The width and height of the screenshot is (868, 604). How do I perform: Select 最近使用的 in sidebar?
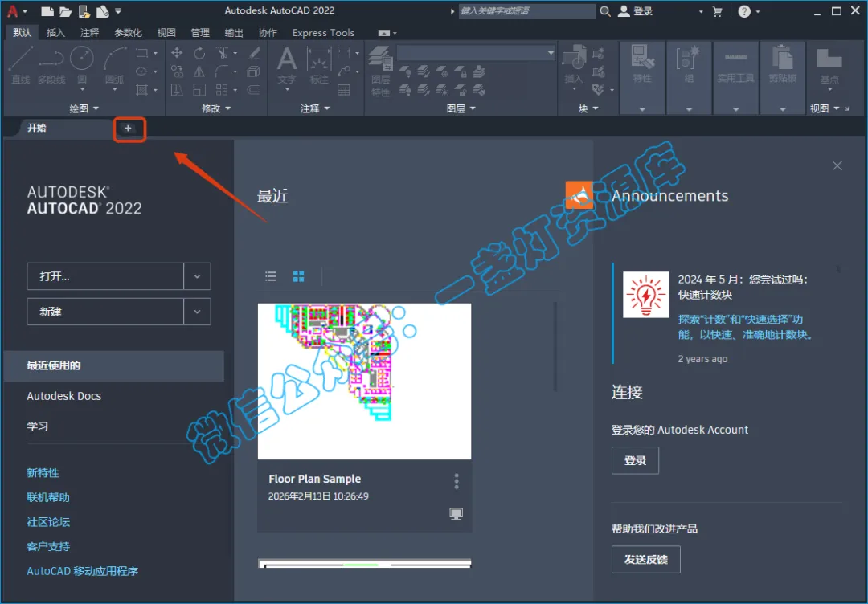click(x=113, y=365)
